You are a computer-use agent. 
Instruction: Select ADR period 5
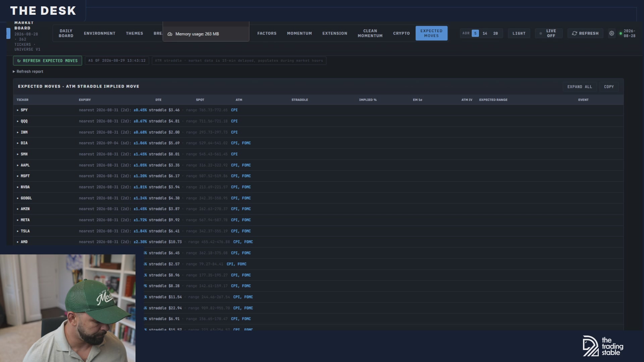point(475,33)
